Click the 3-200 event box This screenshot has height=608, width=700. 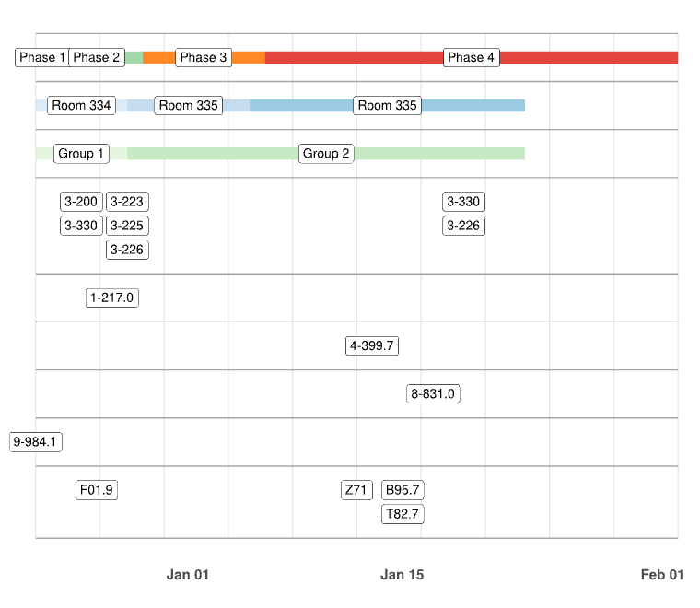81,202
